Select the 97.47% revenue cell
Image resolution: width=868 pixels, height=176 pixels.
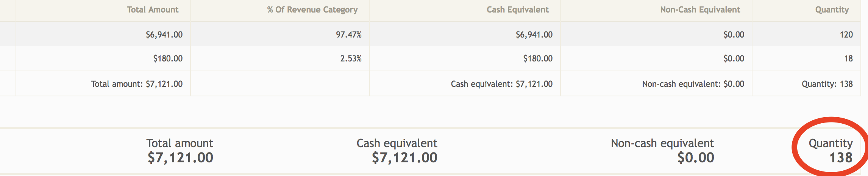click(x=280, y=35)
